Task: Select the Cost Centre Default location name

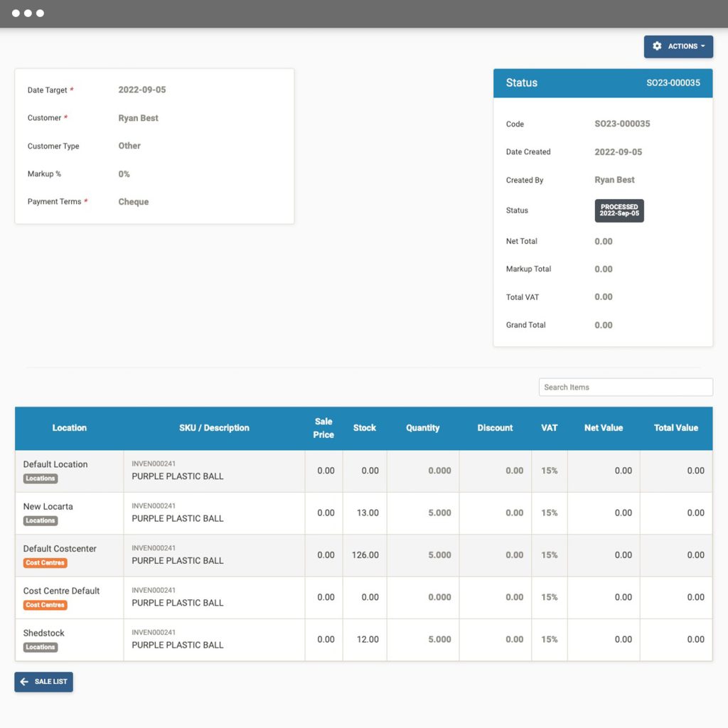Action: point(61,591)
